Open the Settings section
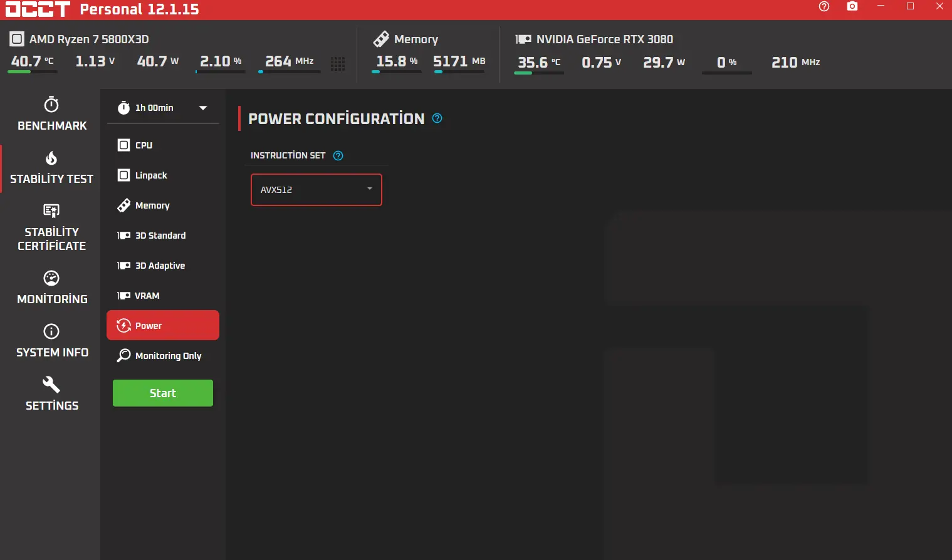The width and height of the screenshot is (952, 560). [x=51, y=394]
